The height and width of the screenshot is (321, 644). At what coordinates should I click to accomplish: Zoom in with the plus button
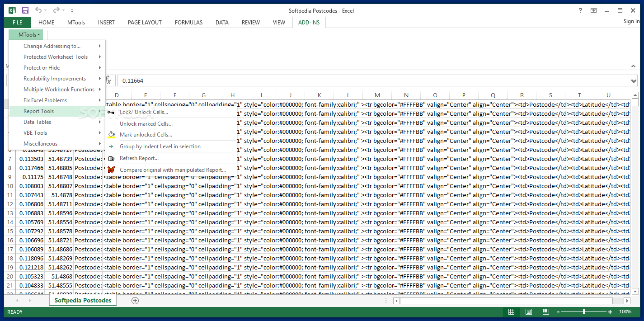(x=610, y=312)
